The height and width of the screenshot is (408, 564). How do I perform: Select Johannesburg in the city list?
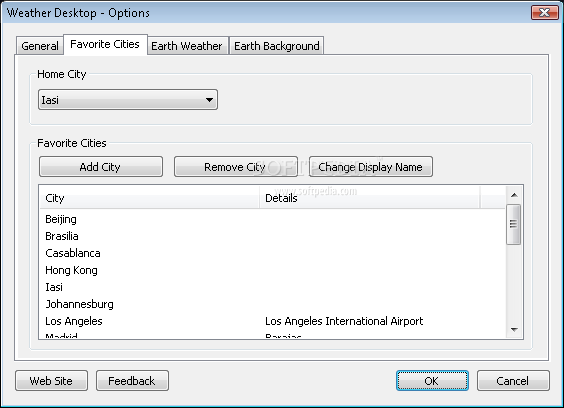tap(79, 304)
